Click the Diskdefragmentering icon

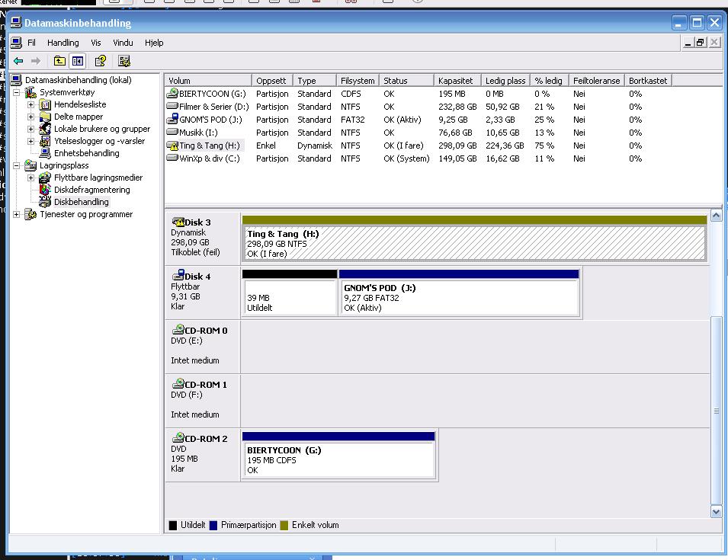[45, 190]
